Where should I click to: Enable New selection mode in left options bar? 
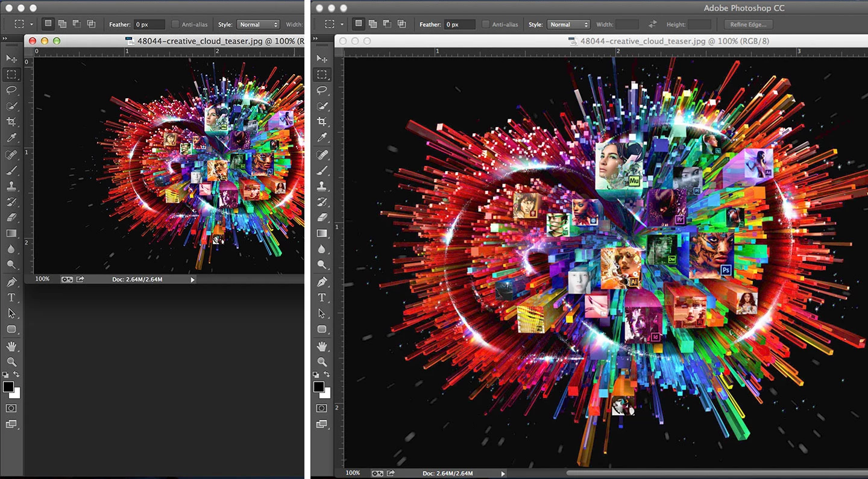coord(48,24)
